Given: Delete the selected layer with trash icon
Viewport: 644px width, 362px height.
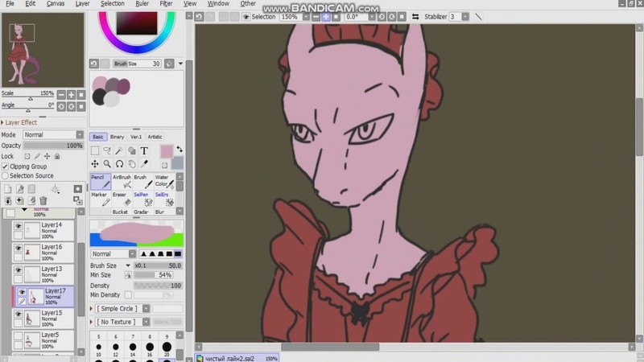Looking at the screenshot, I should pyautogui.click(x=43, y=200).
